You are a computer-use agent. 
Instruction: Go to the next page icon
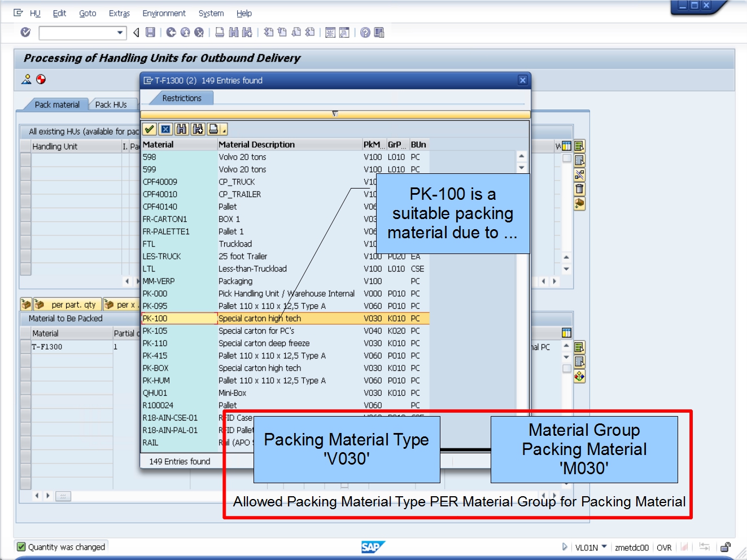click(x=296, y=32)
